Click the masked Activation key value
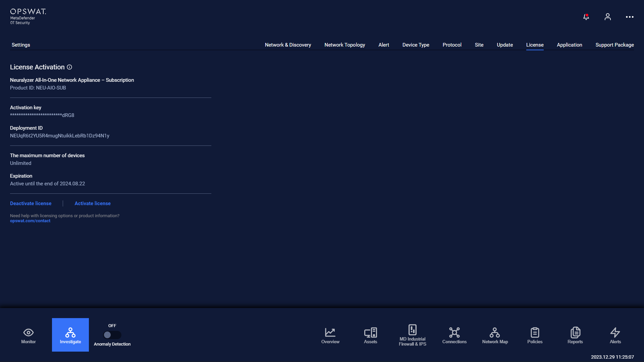Viewport: 644px width, 362px height. 42,115
